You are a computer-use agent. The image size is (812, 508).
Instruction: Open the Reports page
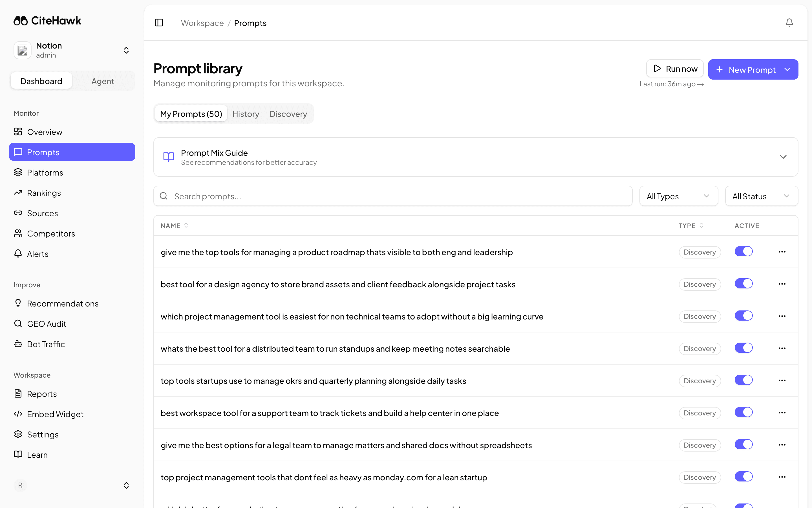(72, 394)
